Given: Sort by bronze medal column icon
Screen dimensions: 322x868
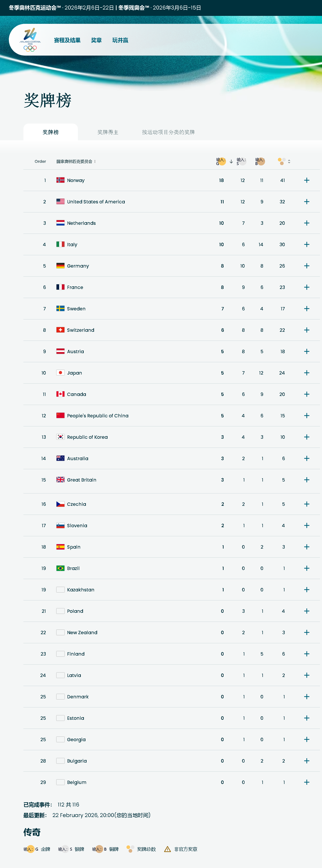Looking at the screenshot, I should [x=261, y=161].
